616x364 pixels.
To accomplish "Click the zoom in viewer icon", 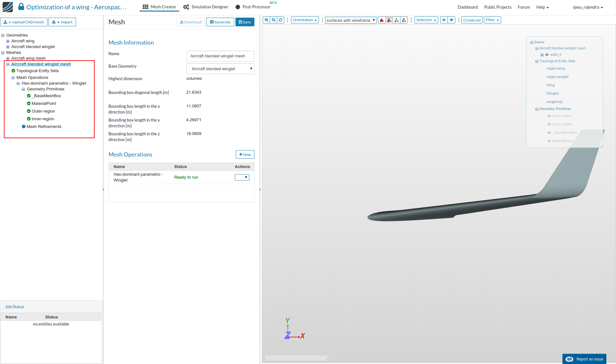I will pyautogui.click(x=267, y=20).
